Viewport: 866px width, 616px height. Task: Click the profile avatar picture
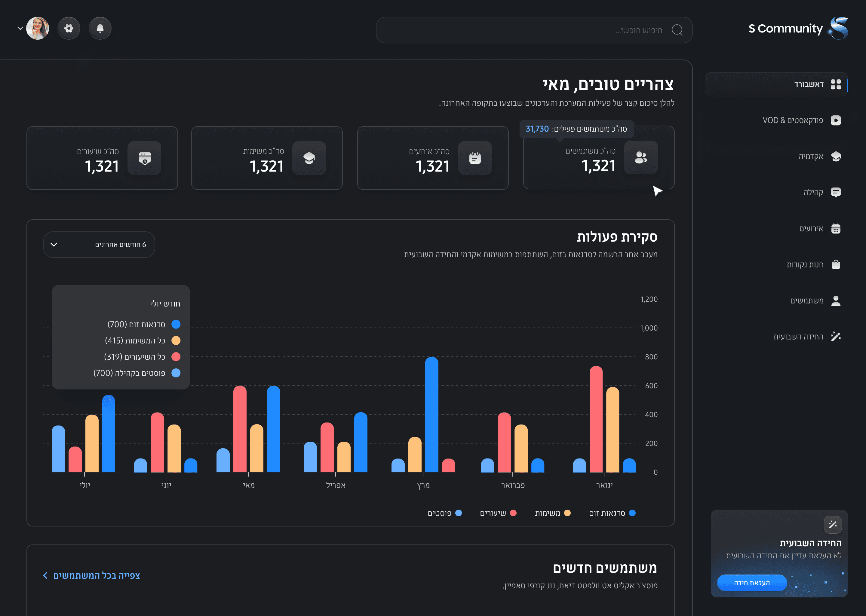(38, 28)
